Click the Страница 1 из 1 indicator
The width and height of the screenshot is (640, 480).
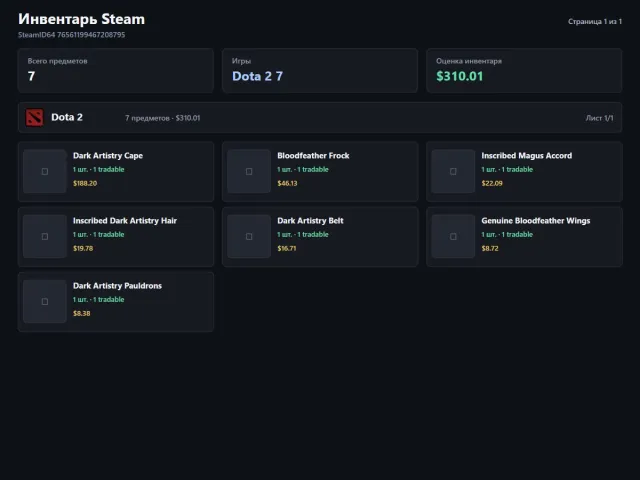point(595,21)
